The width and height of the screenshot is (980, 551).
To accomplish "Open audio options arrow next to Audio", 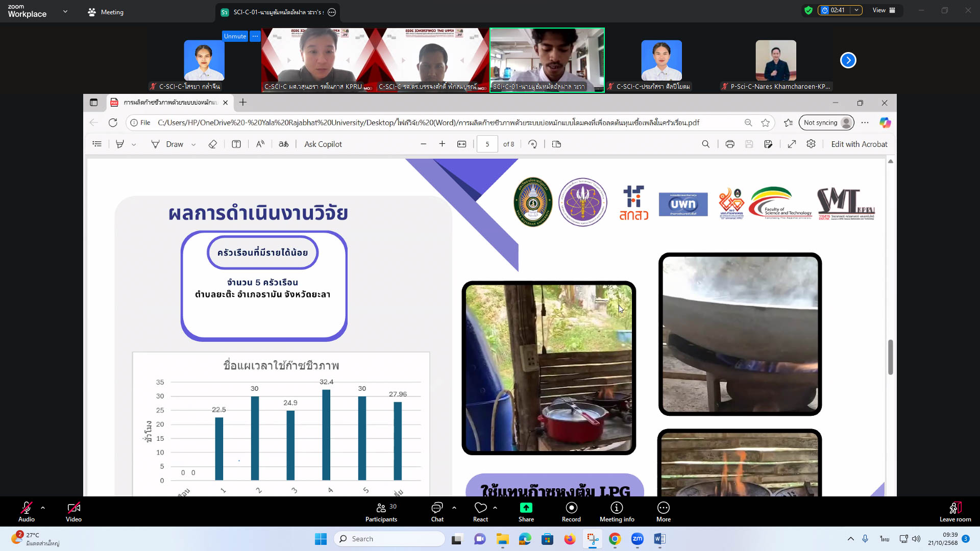I will coord(43,508).
